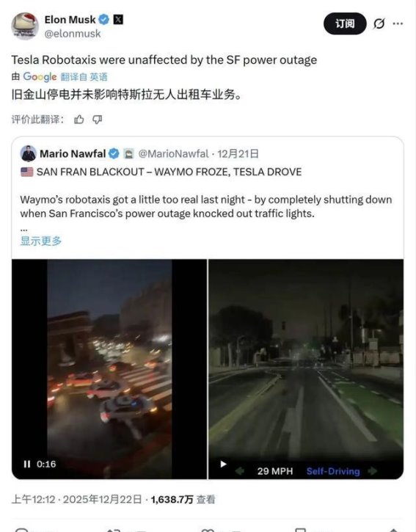Rate the translation with thumbs down
This screenshot has width=416, height=532.
[98, 120]
